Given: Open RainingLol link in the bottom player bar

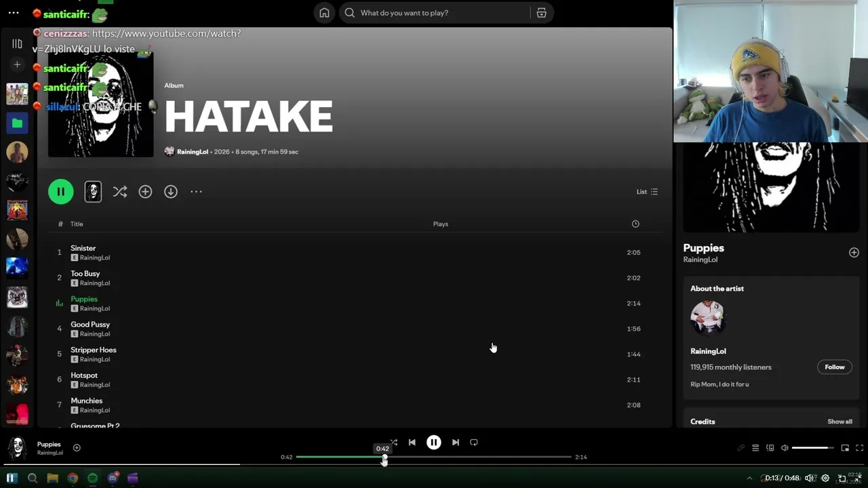Looking at the screenshot, I should (x=50, y=453).
